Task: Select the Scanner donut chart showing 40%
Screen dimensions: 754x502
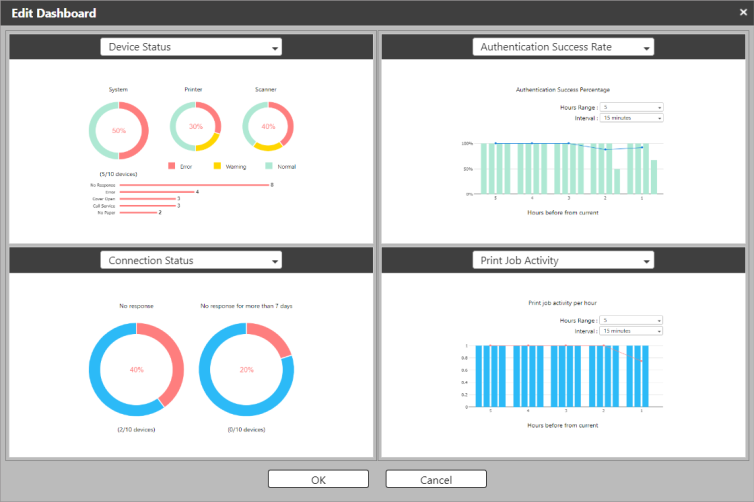Action: pyautogui.click(x=268, y=127)
